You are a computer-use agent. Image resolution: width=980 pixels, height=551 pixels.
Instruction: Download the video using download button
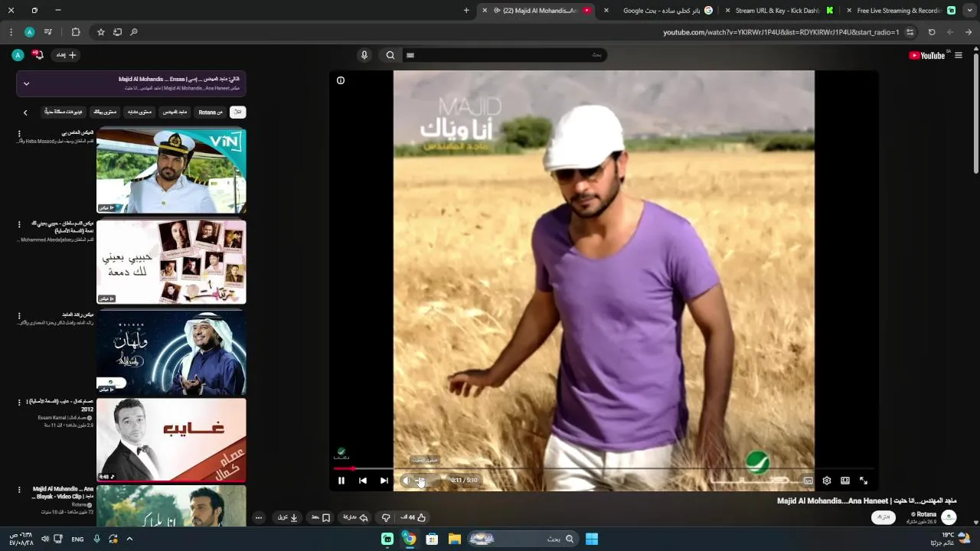287,517
